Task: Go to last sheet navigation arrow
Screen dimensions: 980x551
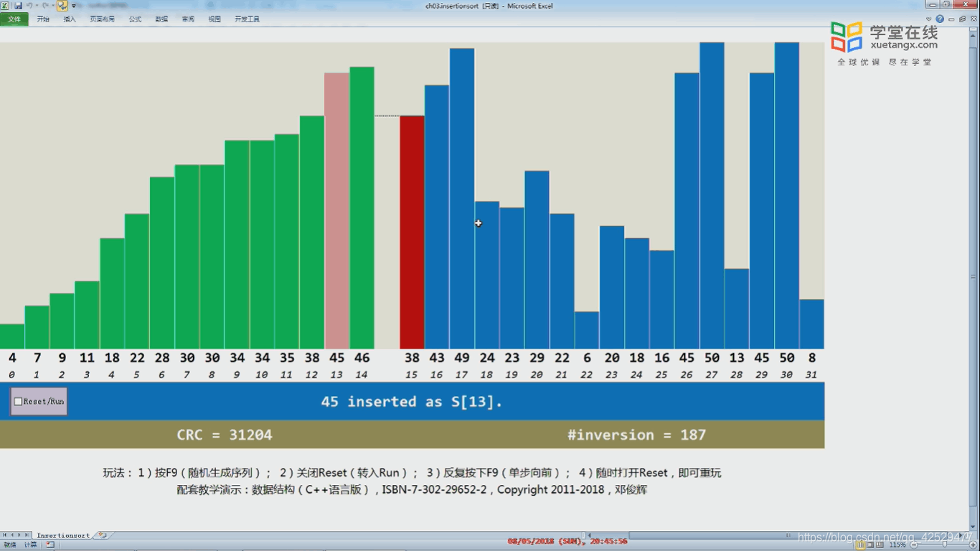Action: point(28,535)
